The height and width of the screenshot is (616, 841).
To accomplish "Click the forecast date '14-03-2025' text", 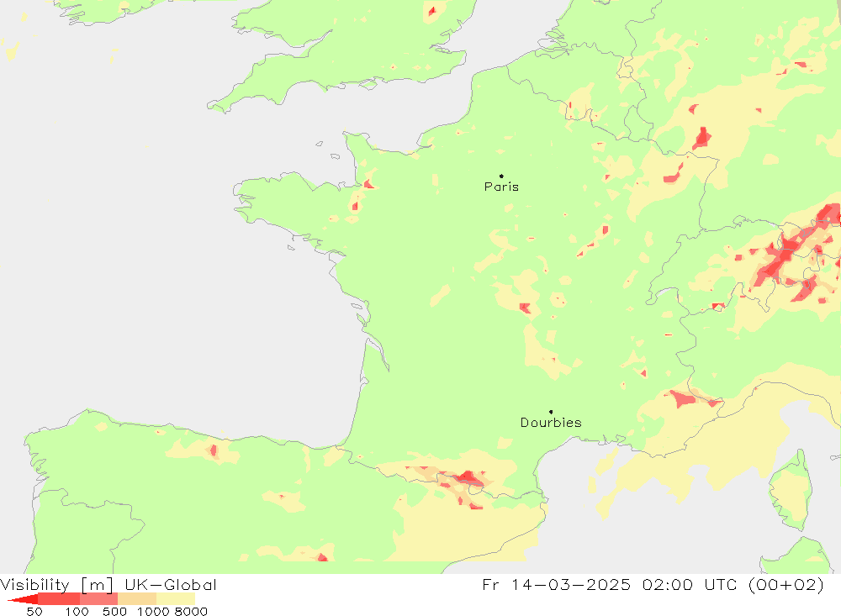I will [x=571, y=584].
